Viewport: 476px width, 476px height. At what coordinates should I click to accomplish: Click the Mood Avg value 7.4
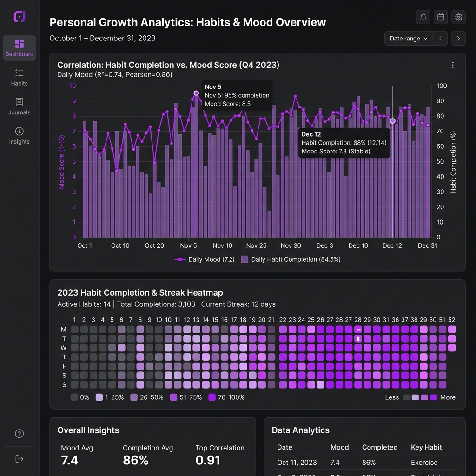[x=70, y=460]
